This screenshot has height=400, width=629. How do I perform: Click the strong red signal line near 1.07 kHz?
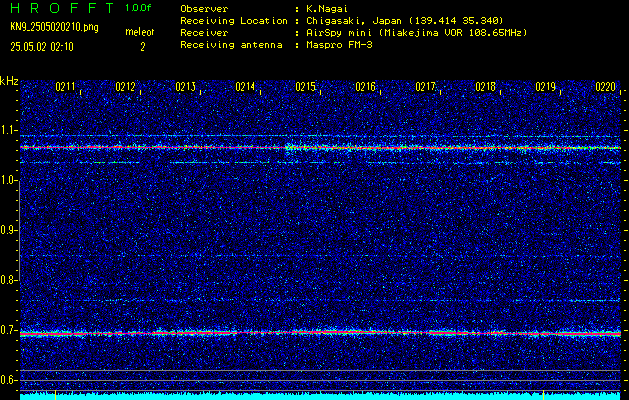320,148
